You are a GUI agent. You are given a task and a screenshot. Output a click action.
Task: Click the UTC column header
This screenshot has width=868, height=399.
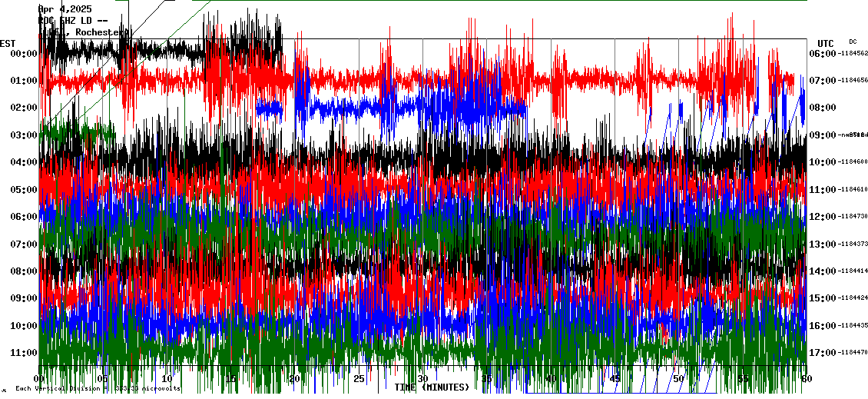point(826,43)
